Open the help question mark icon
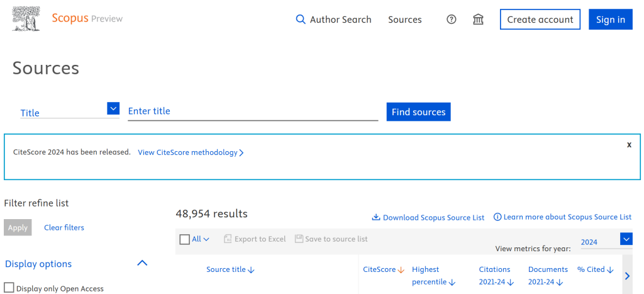The width and height of the screenshot is (644, 294). tap(451, 20)
